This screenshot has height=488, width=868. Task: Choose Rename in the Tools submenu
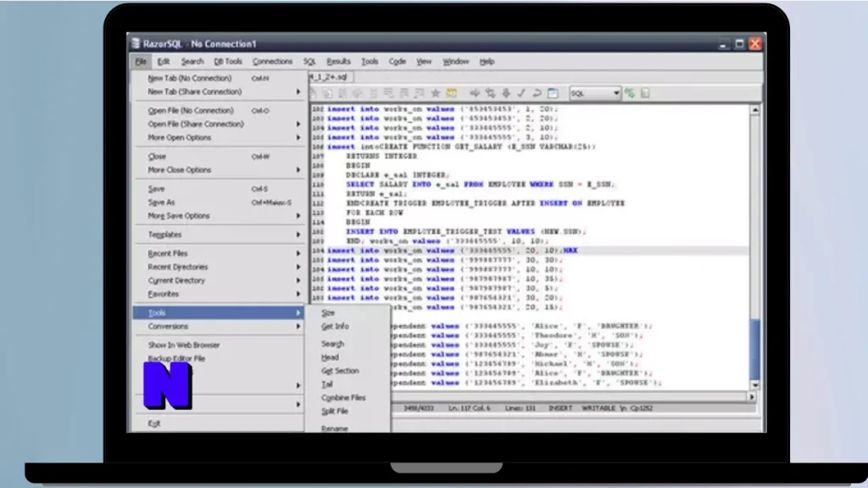point(348,428)
